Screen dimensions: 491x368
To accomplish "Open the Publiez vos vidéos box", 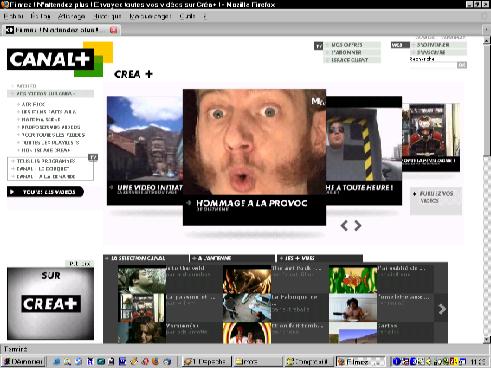I will pos(436,201).
